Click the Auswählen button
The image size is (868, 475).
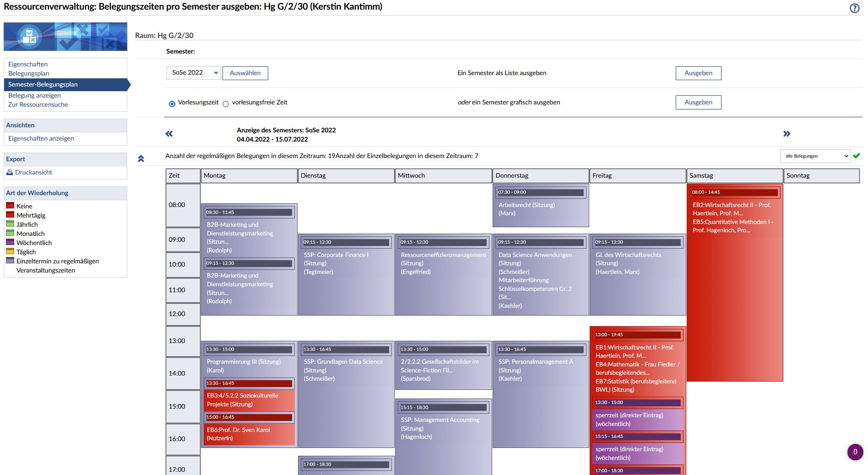(x=245, y=73)
